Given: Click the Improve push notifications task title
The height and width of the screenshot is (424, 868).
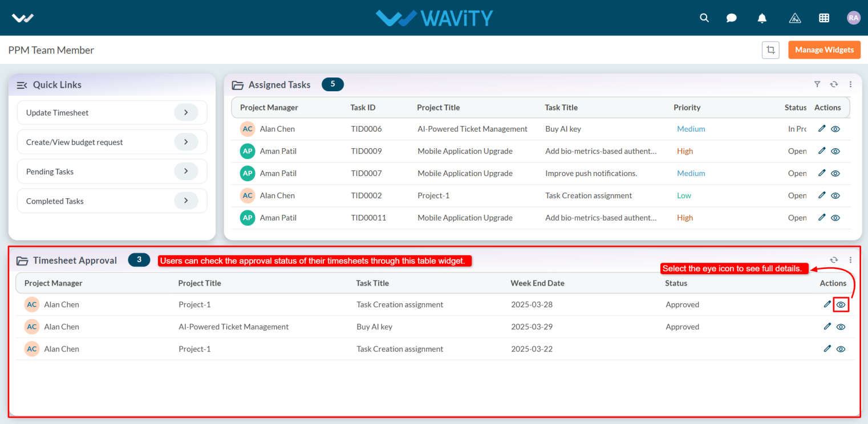Looking at the screenshot, I should click(x=591, y=173).
